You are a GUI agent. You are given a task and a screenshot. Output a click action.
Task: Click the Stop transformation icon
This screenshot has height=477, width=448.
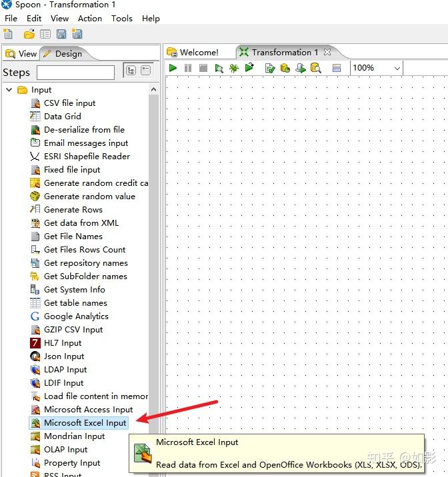click(203, 68)
